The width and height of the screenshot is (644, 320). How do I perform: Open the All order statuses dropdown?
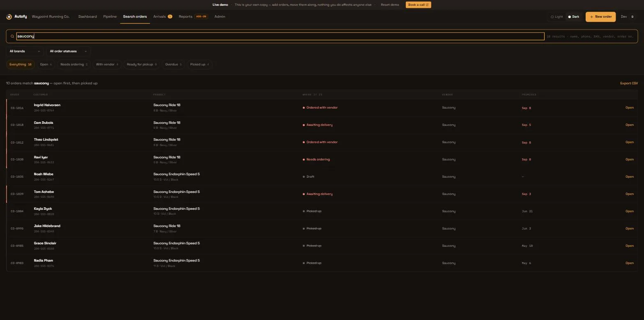click(68, 51)
